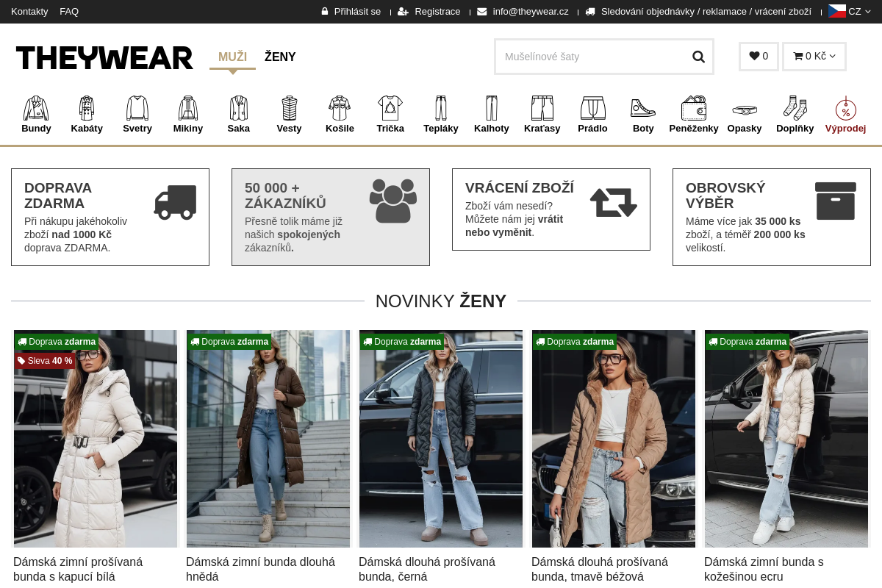Click the THEYWEAR logo
882x588 pixels.
pyautogui.click(x=104, y=57)
